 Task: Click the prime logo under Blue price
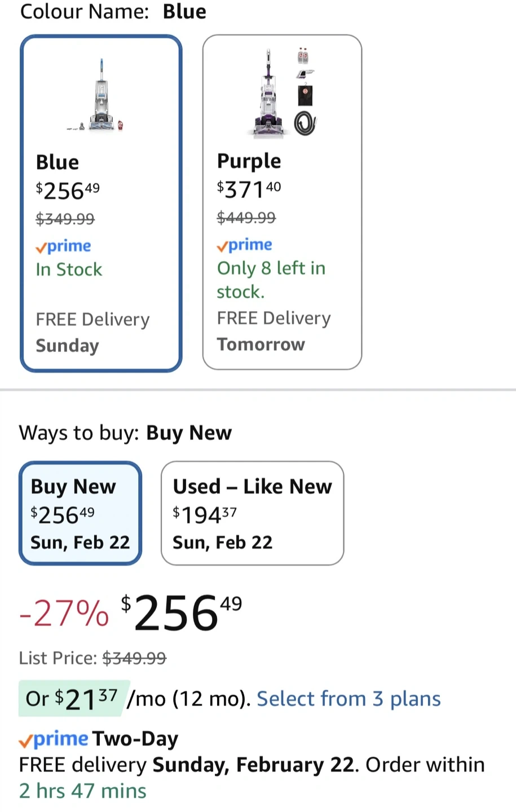click(63, 246)
